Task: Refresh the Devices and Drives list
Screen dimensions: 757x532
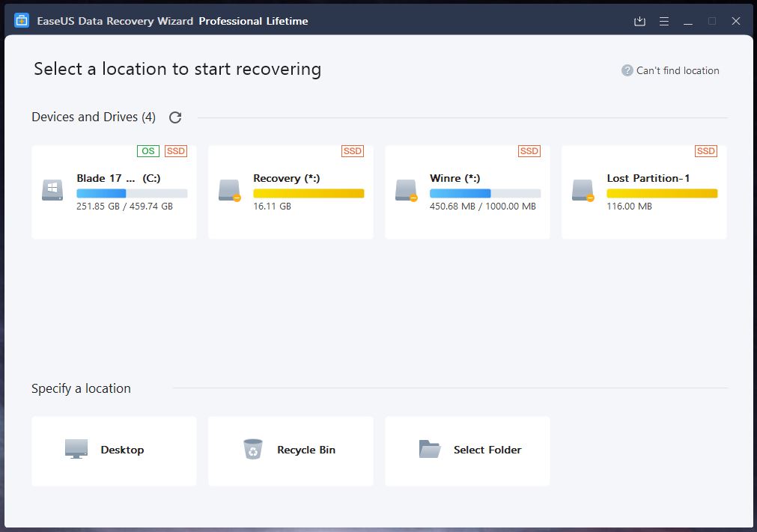Action: point(175,117)
